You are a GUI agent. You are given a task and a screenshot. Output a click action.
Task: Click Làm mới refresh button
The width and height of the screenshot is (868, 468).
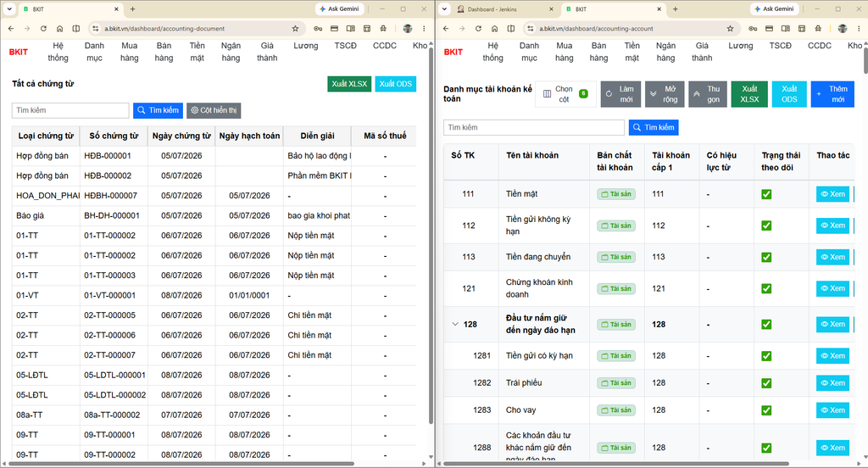(620, 94)
